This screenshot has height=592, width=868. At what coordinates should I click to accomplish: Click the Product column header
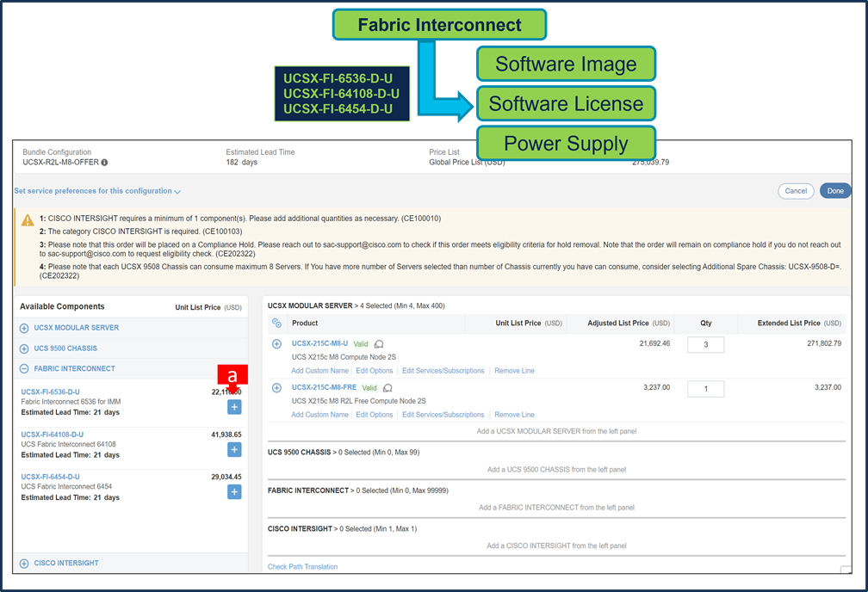coord(305,324)
